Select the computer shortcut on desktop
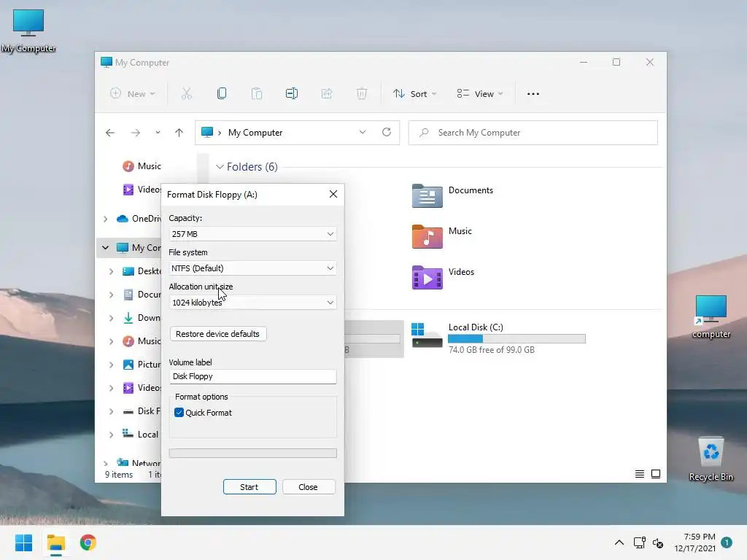Screen dimensions: 747x560 click(x=711, y=316)
